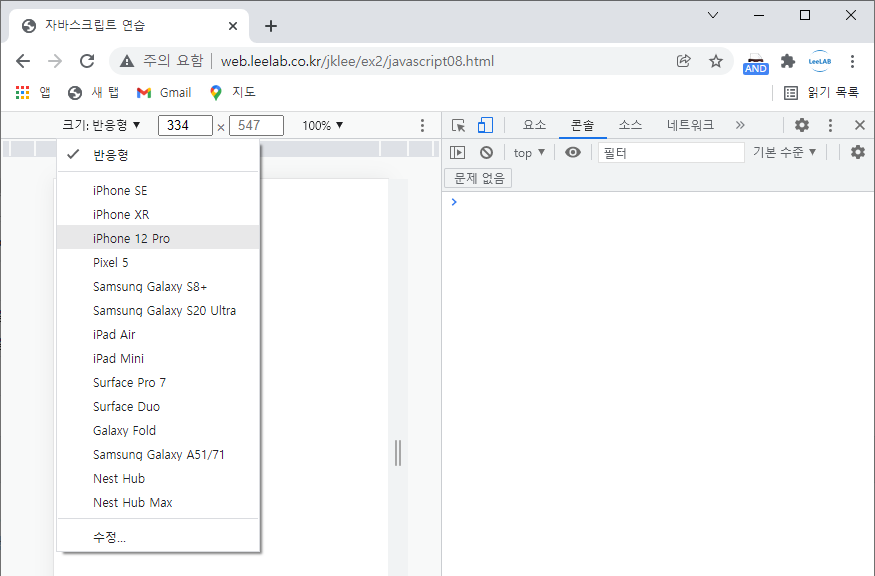Switch to the 콘솔 tab
This screenshot has height=576, width=875.
[x=582, y=125]
